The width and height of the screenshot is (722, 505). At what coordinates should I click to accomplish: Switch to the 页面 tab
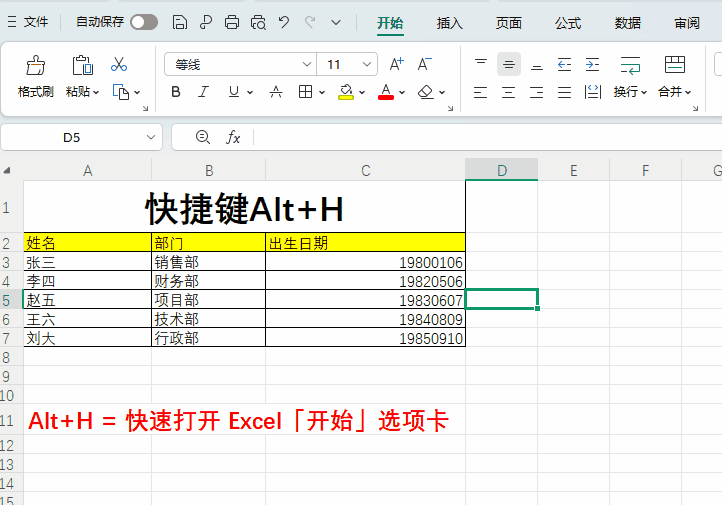tap(508, 23)
